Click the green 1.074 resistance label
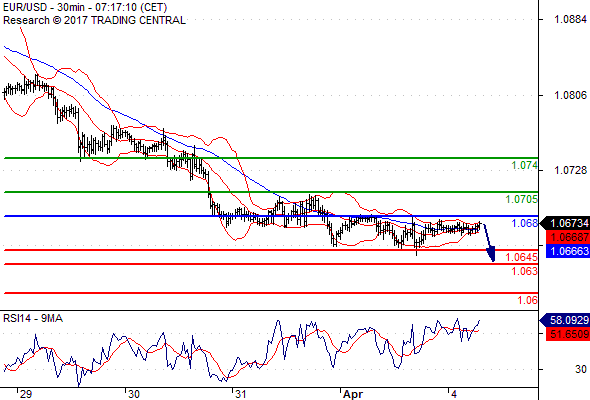This screenshot has width=590, height=400. [x=525, y=165]
